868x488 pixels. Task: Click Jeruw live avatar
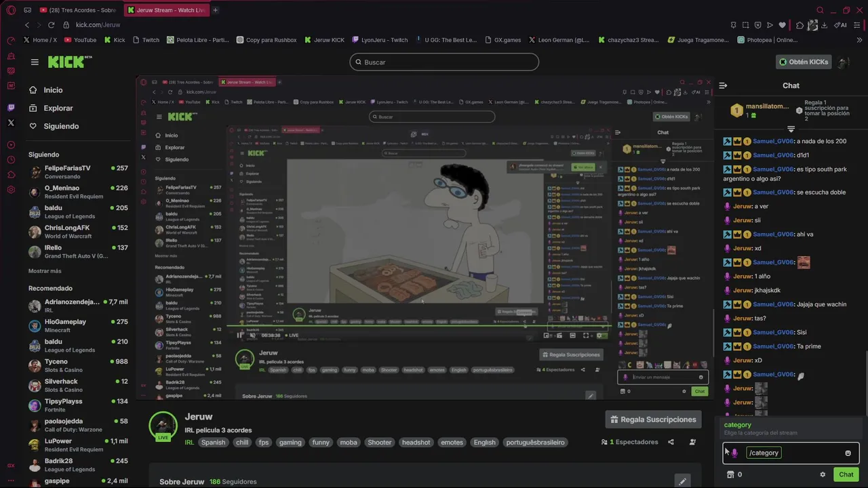(x=163, y=426)
